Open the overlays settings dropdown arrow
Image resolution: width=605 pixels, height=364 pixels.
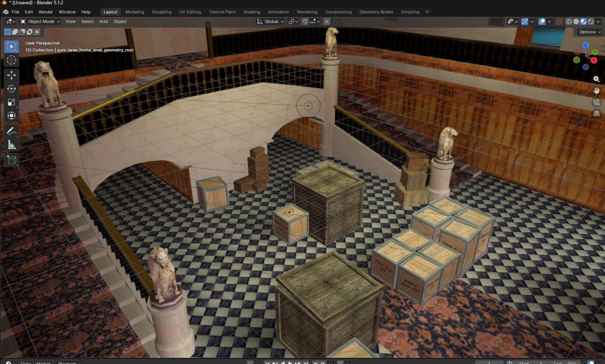pyautogui.click(x=549, y=22)
